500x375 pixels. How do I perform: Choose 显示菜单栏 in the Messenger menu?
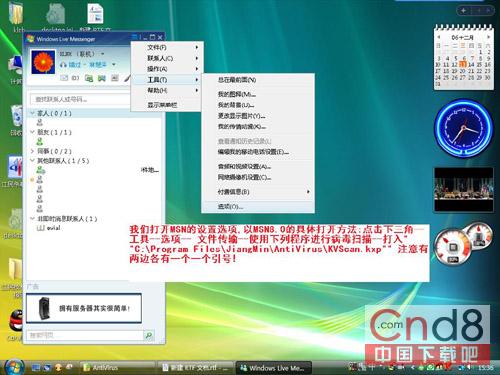[166, 105]
